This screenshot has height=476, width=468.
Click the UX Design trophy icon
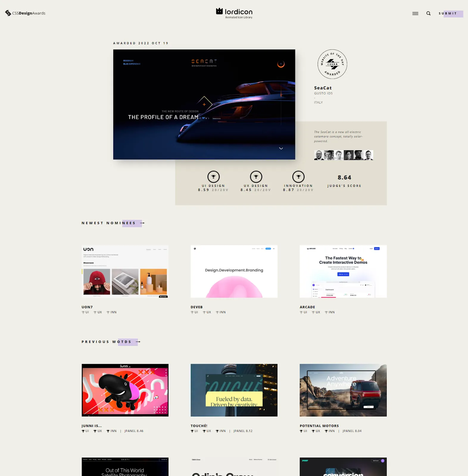(x=256, y=177)
